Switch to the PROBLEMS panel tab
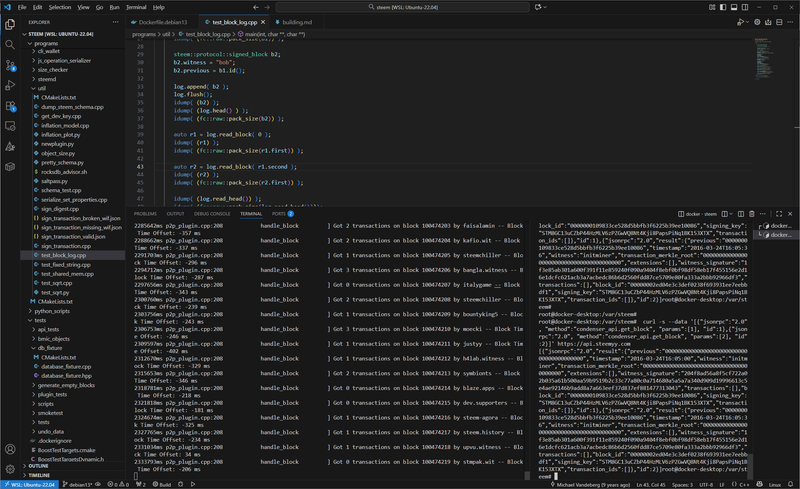800x489 pixels. [x=145, y=213]
